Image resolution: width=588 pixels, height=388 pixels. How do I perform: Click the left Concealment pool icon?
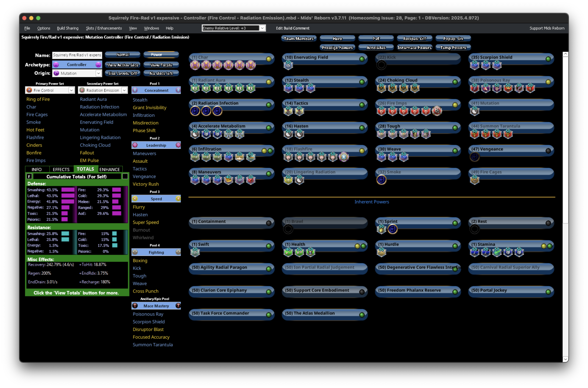click(135, 90)
